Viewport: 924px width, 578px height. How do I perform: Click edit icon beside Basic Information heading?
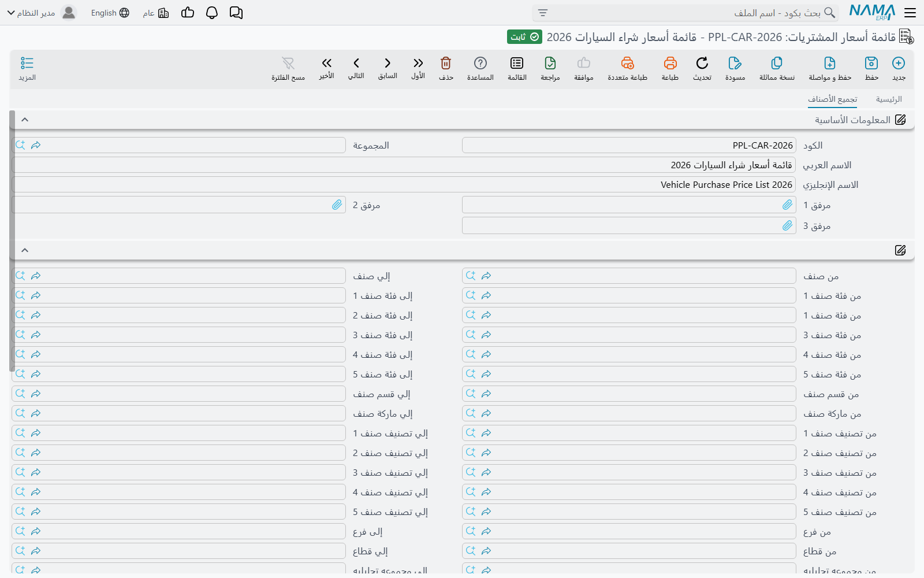[x=900, y=120]
